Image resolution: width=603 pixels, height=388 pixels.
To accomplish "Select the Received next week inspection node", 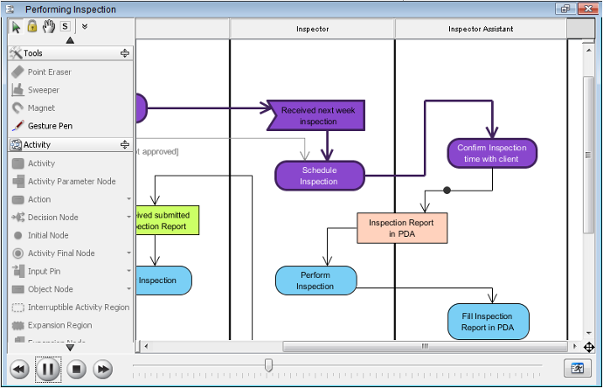I will click(316, 115).
